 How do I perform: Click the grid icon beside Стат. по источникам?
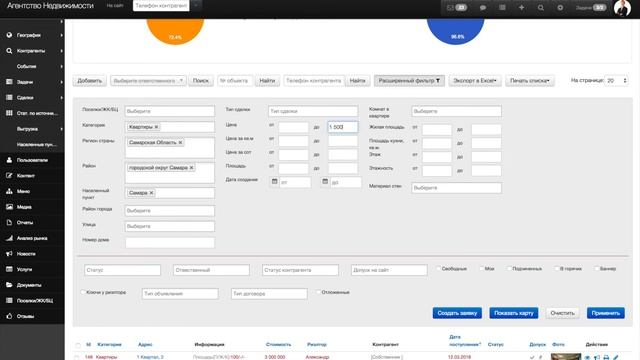tap(9, 113)
